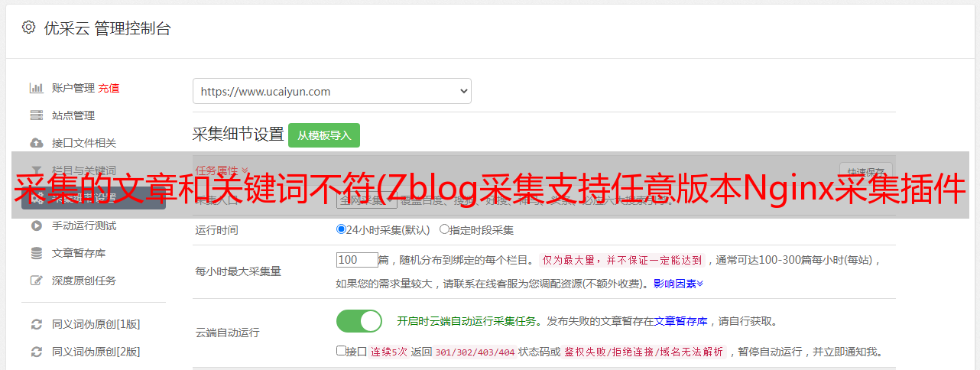Open 文章暂存库 database icon
This screenshot has height=370, width=980.
(x=36, y=253)
